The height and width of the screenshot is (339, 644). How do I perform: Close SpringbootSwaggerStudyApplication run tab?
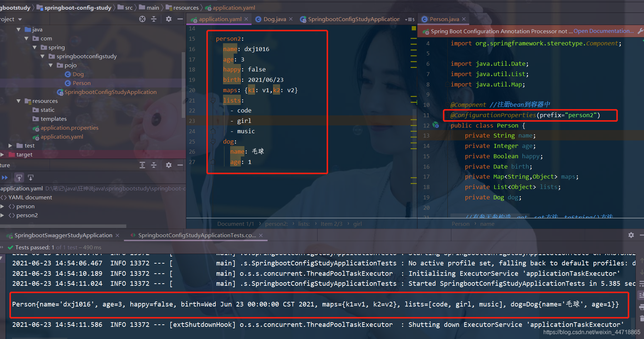(117, 235)
